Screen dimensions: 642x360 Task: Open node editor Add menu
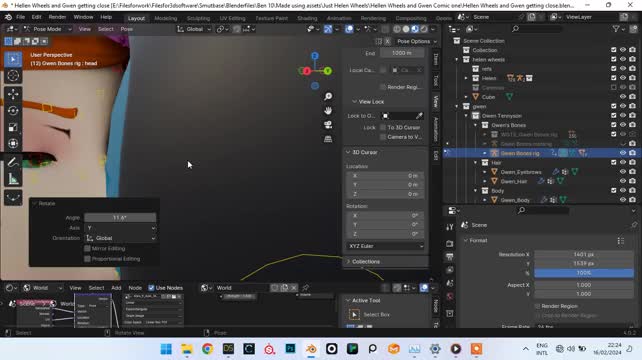point(116,288)
